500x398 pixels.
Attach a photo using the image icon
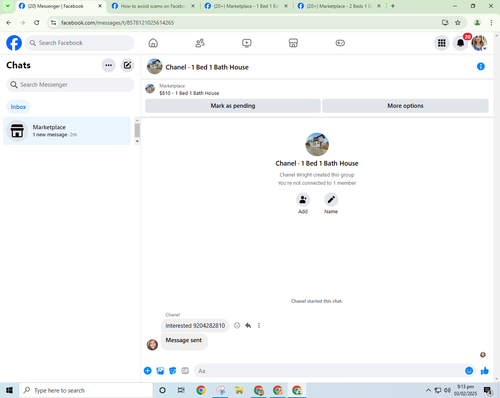(160, 371)
